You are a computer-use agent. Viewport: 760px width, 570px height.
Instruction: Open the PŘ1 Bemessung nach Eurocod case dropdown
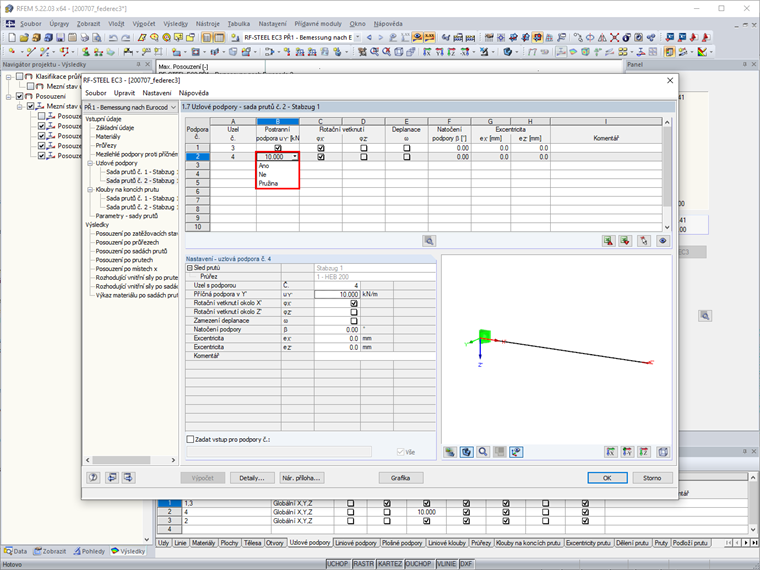coord(130,107)
